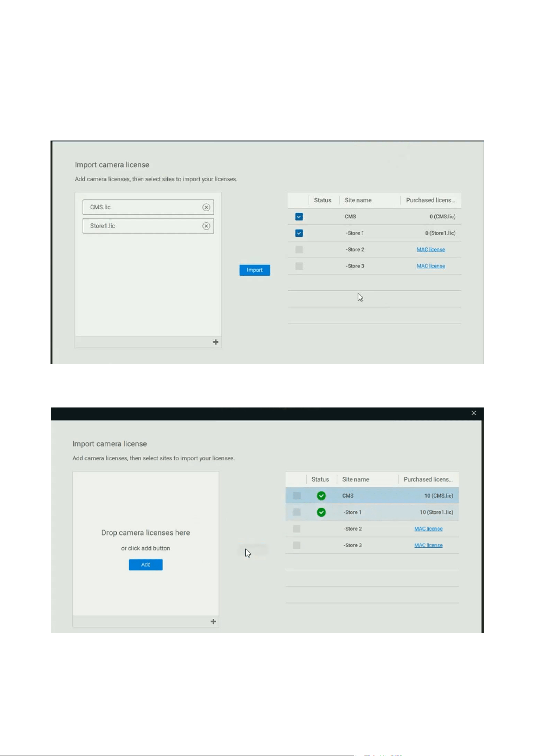Tick -Store 1 checkbox in 10 (Store1.lic) row

(x=297, y=512)
